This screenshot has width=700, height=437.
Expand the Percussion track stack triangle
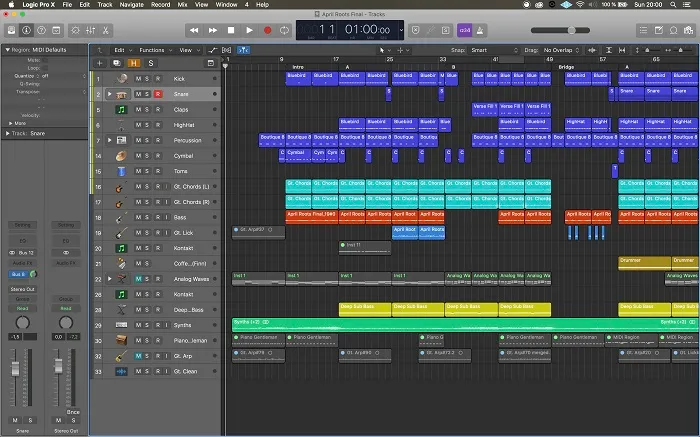click(x=109, y=140)
